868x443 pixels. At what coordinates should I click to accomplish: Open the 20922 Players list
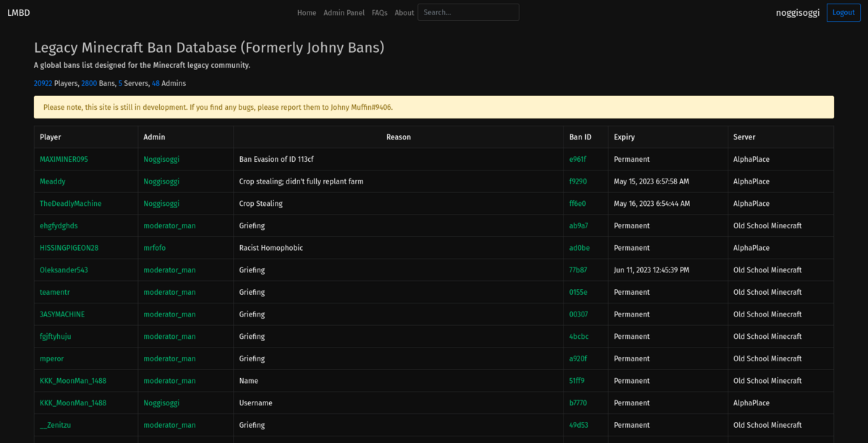42,83
